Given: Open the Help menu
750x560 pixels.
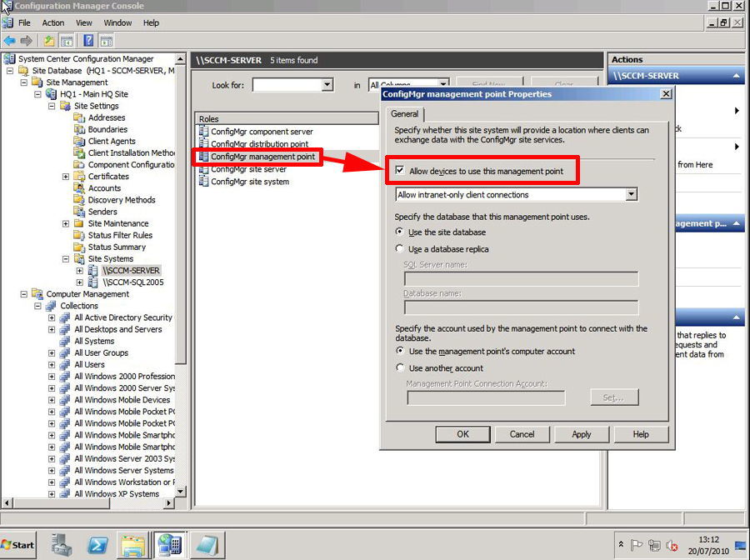Looking at the screenshot, I should pos(151,22).
